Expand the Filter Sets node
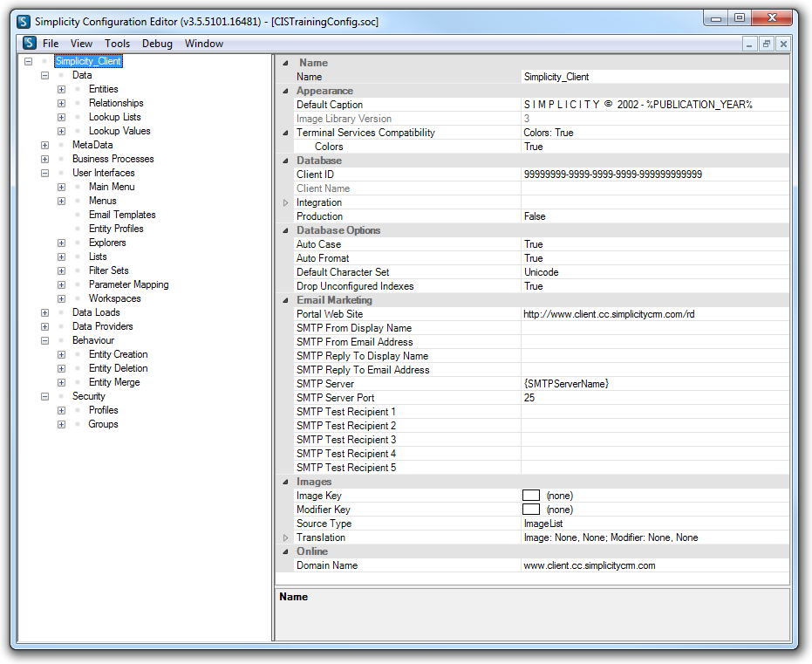 pyautogui.click(x=62, y=270)
